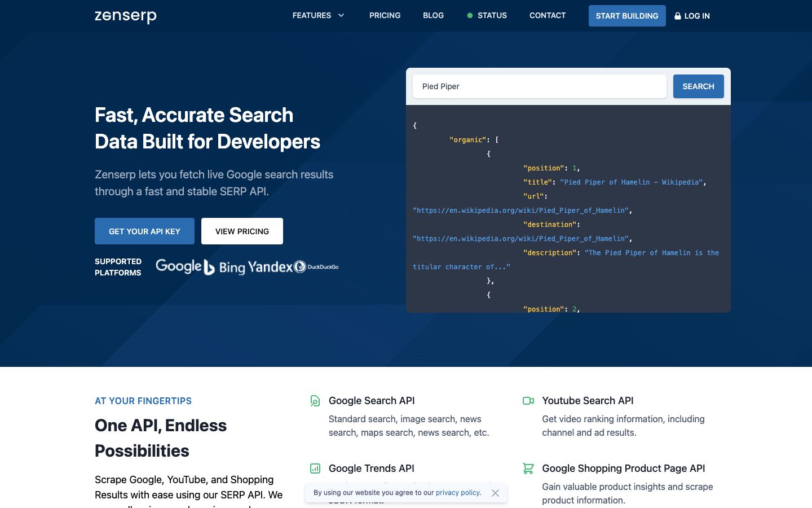
Task: Click Get Your API Key
Action: point(144,231)
